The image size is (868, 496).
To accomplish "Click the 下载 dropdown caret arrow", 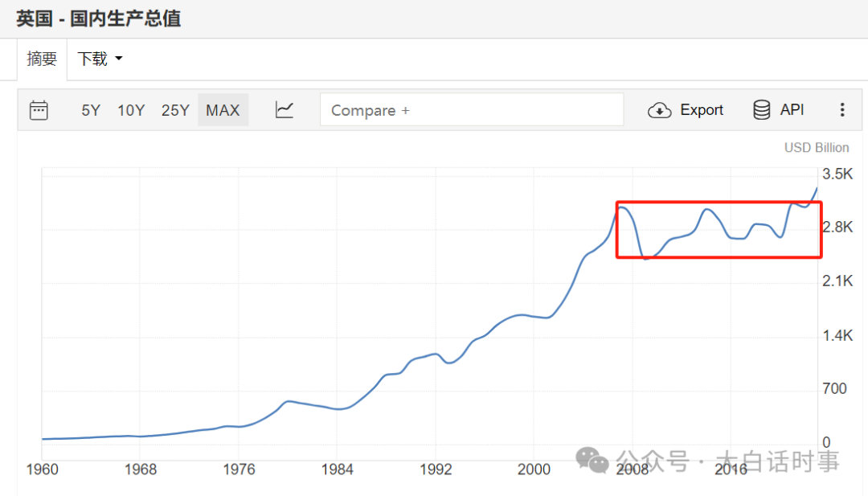I will tap(119, 59).
